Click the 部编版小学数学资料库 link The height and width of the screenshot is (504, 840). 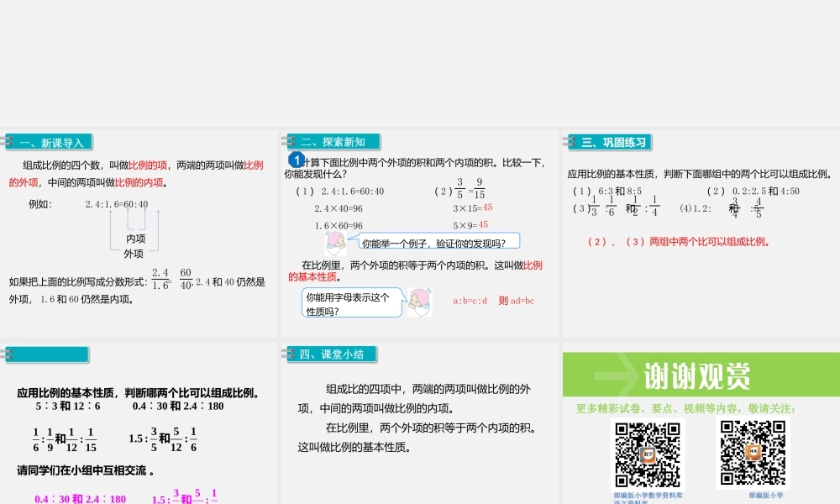(648, 496)
